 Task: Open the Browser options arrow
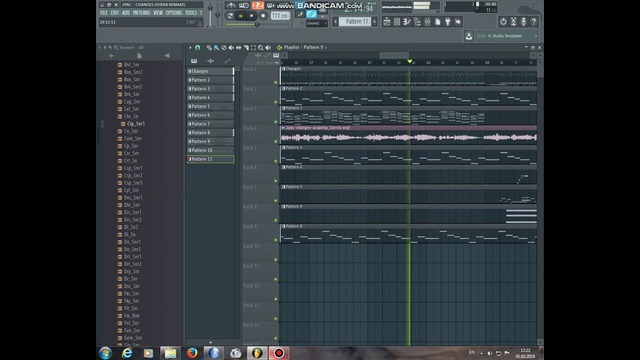pos(100,48)
